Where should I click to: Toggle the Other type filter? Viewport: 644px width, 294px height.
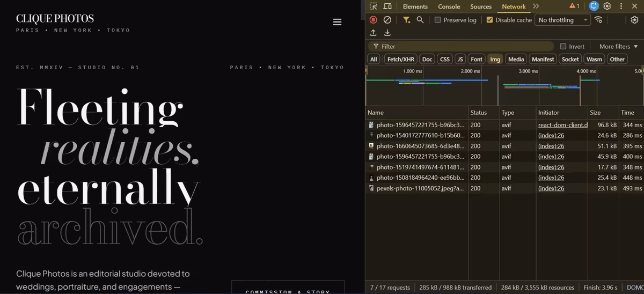[x=617, y=59]
